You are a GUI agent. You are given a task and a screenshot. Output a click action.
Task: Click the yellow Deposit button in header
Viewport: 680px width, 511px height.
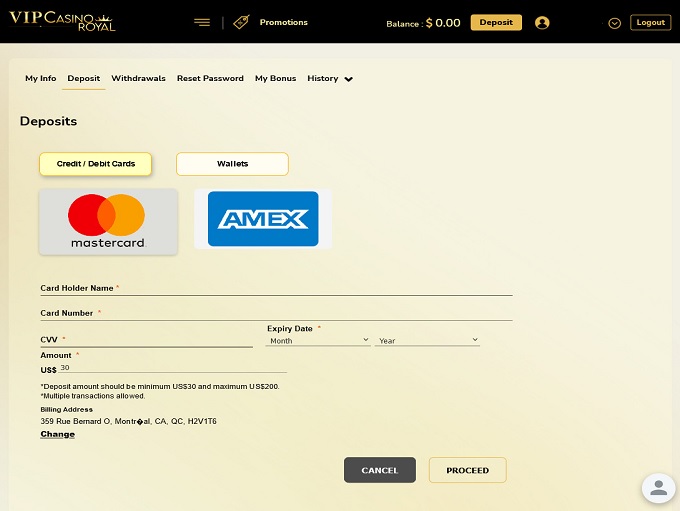pyautogui.click(x=496, y=23)
